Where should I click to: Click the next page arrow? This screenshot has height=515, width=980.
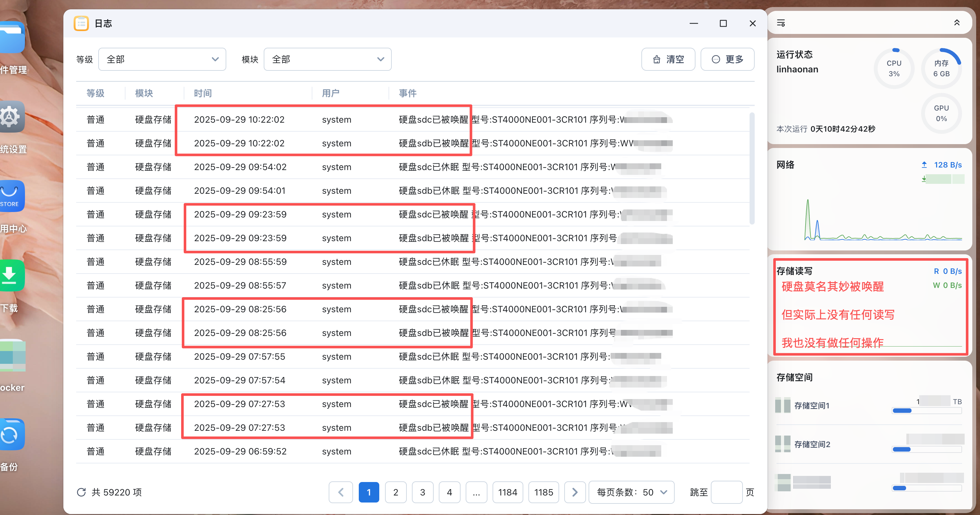point(574,492)
